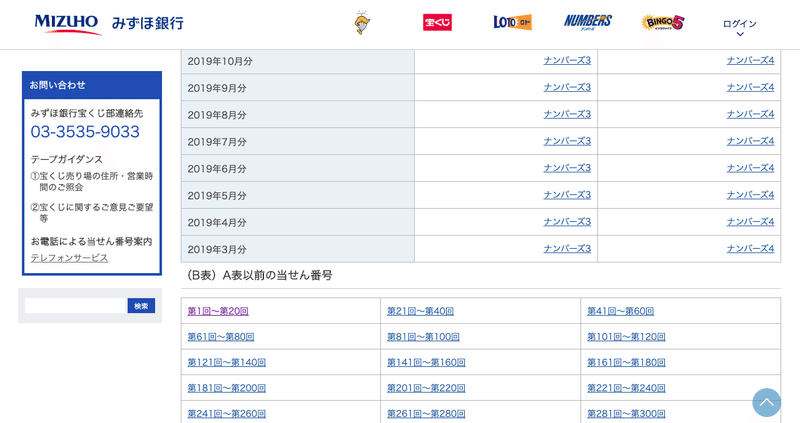Open the 第221回〜第240回 link
The image size is (800, 423).
[626, 388]
